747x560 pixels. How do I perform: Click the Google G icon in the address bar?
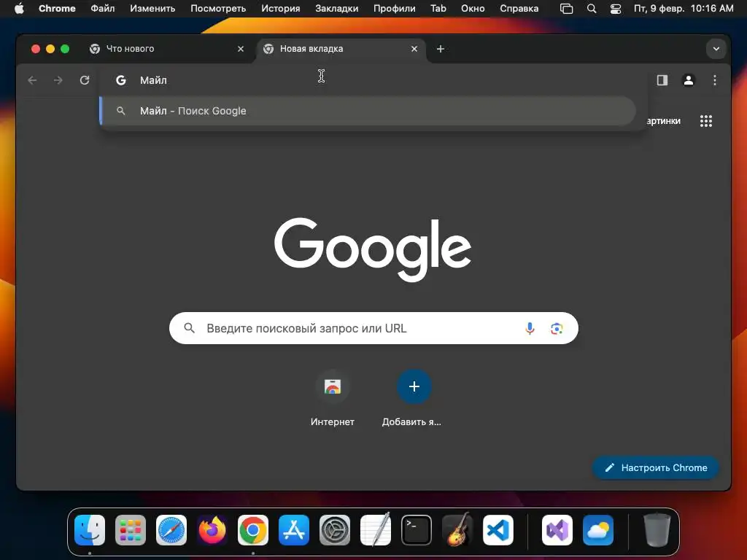[x=121, y=80]
